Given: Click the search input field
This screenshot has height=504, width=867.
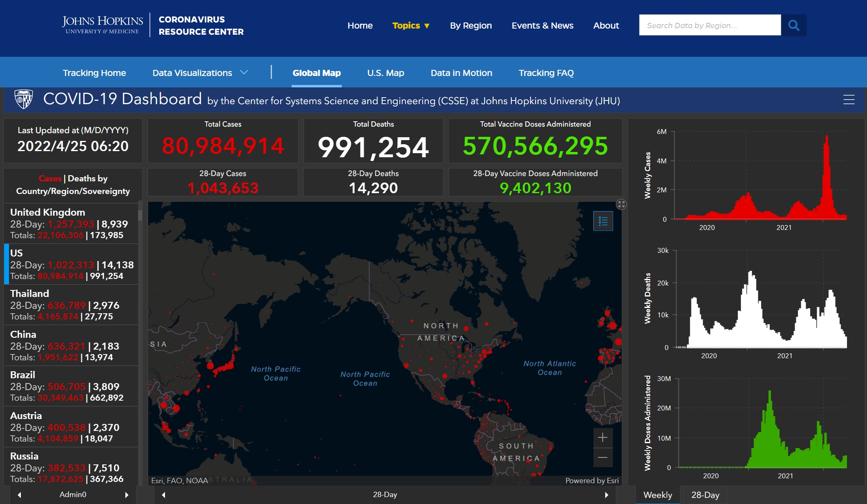Looking at the screenshot, I should click(711, 25).
